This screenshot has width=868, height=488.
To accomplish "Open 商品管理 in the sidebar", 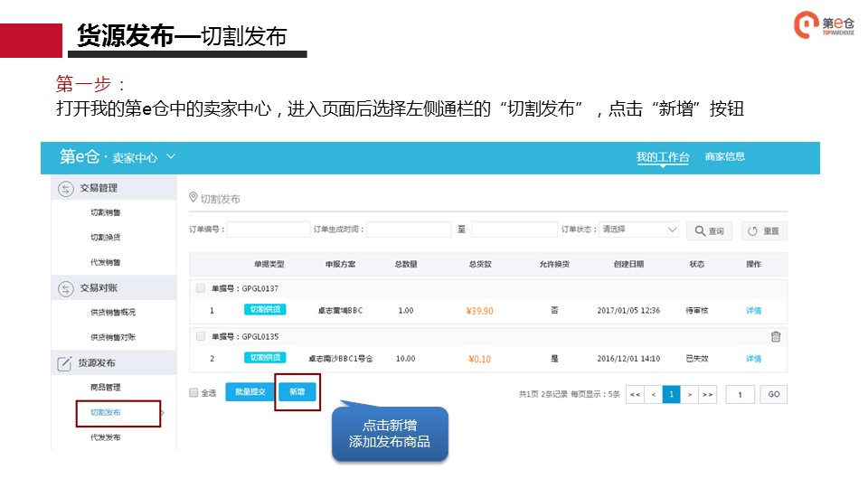I will 105,388.
